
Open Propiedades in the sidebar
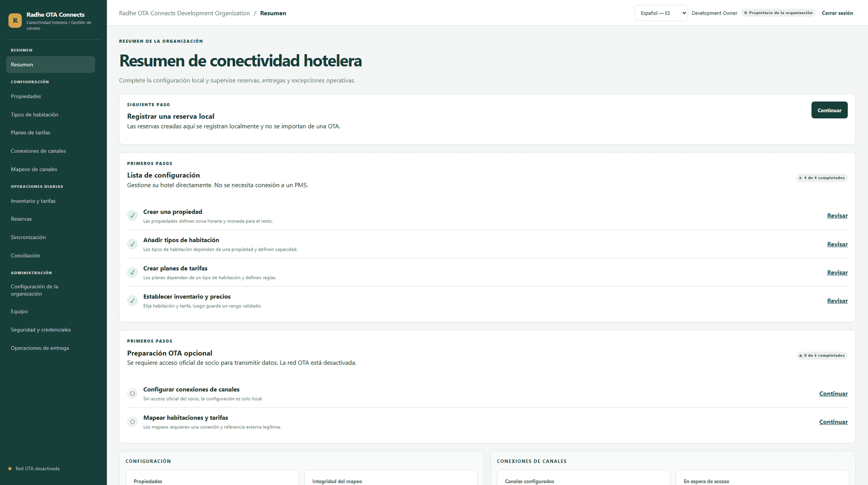click(x=51, y=96)
